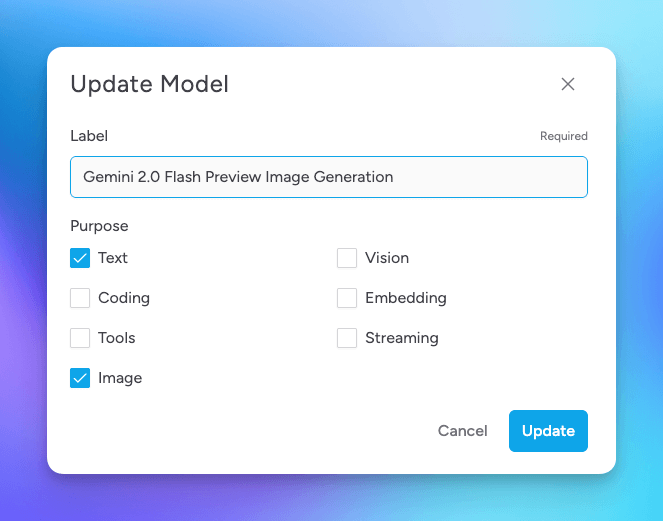This screenshot has width=663, height=521.
Task: Click the blue Update button
Action: click(548, 431)
